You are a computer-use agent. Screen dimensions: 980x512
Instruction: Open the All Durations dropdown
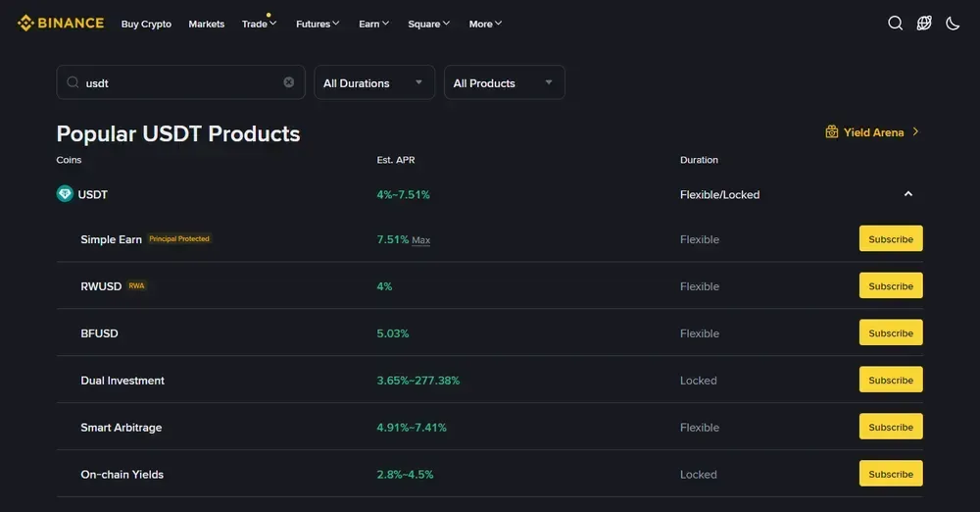point(374,83)
